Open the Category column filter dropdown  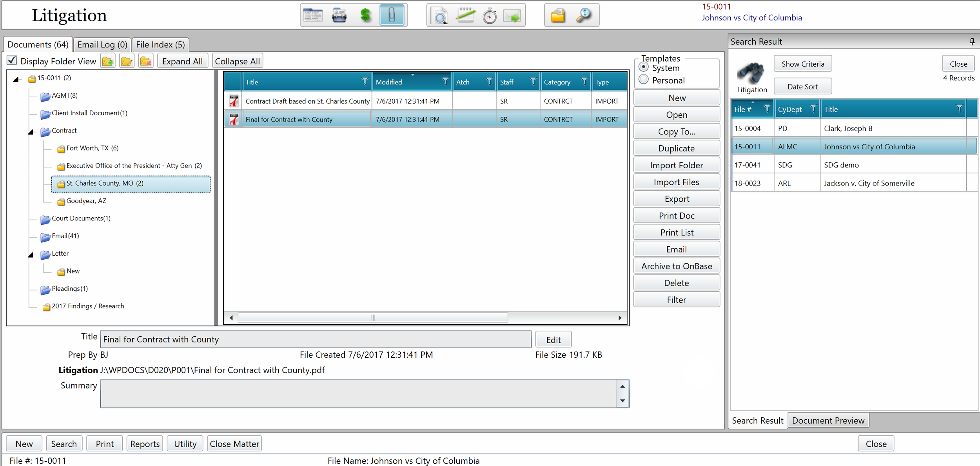coord(584,81)
